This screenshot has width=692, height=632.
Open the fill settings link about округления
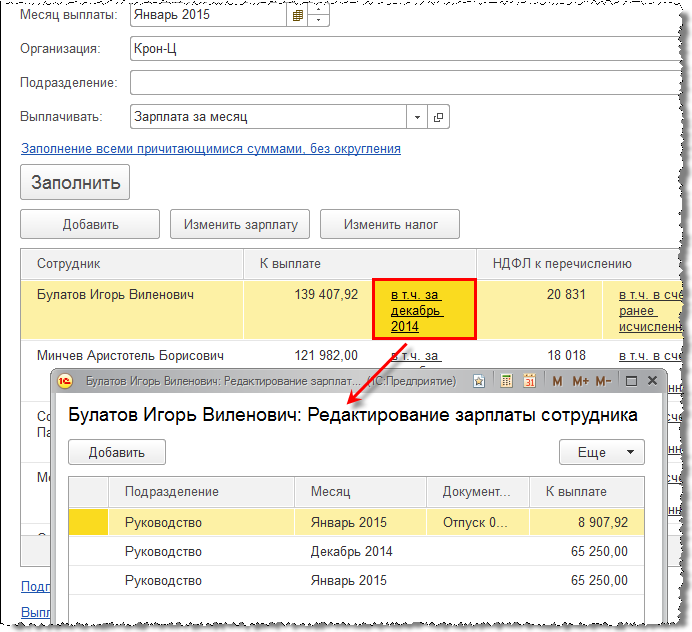coord(211,148)
